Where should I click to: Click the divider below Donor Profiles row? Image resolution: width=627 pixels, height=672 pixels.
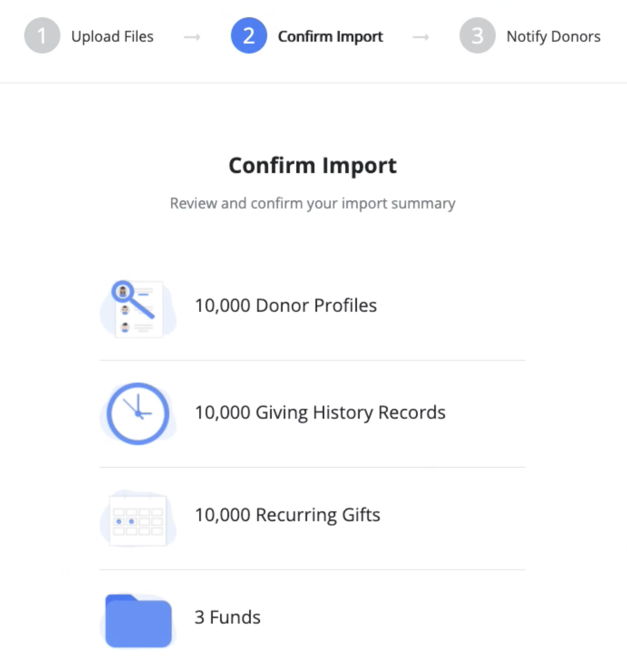(x=312, y=360)
